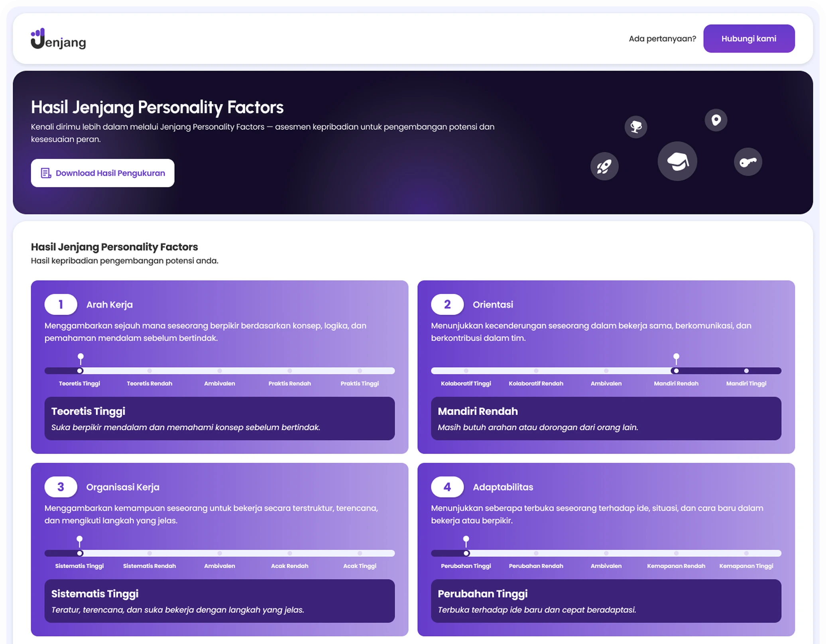Click the rocket icon in banner
This screenshot has height=644, width=826.
tap(604, 166)
